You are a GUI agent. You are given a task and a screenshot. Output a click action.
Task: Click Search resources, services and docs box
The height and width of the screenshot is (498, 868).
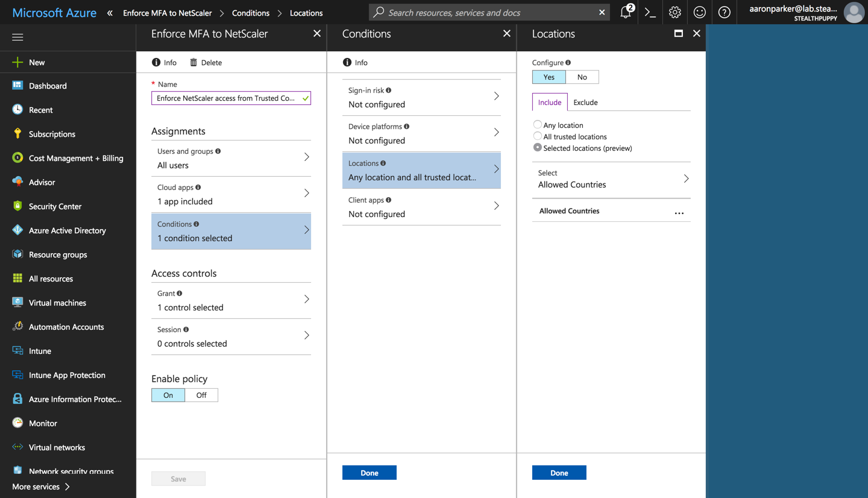coord(488,12)
